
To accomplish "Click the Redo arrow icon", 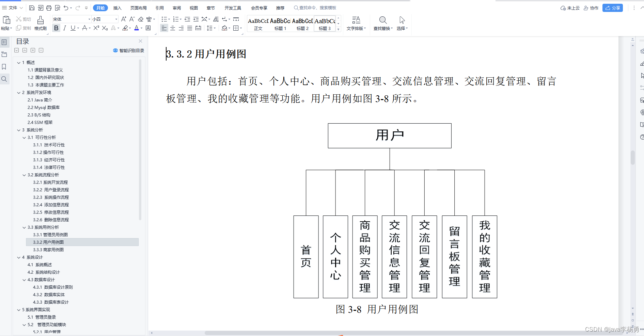I will point(78,8).
